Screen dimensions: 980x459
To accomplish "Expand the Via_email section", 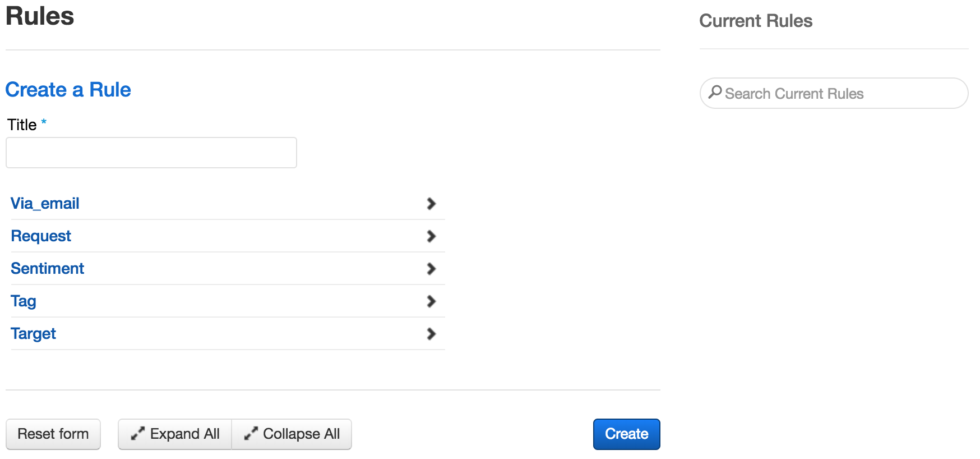I will 228,204.
